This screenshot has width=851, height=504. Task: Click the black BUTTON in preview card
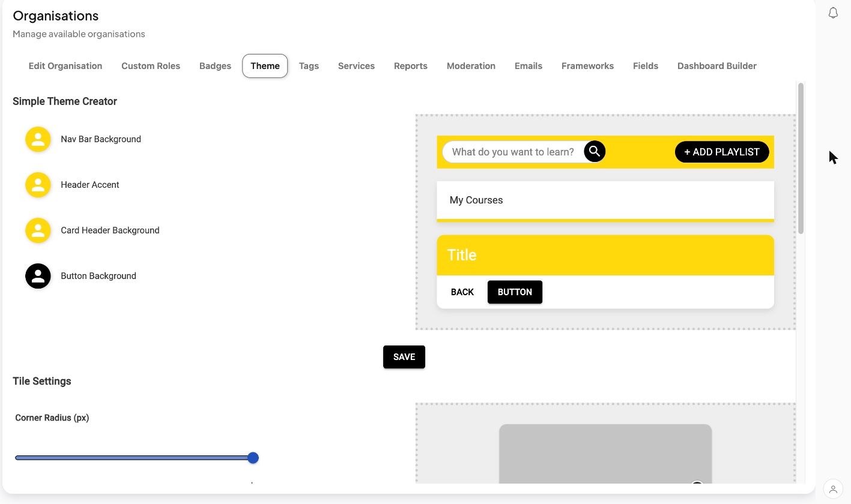click(x=515, y=292)
